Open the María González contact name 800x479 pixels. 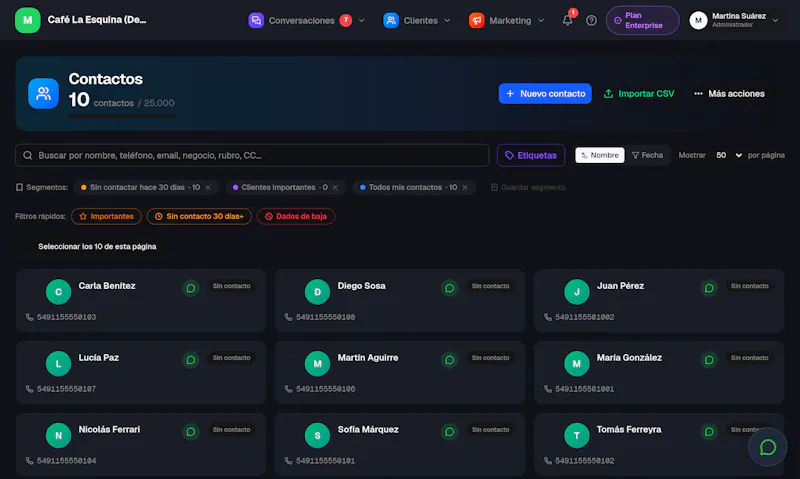(629, 358)
